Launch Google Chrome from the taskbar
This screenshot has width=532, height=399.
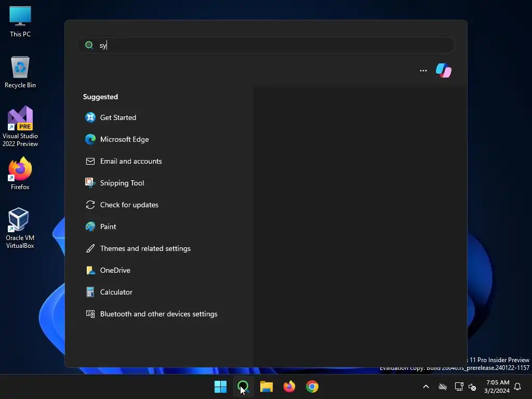click(x=312, y=387)
